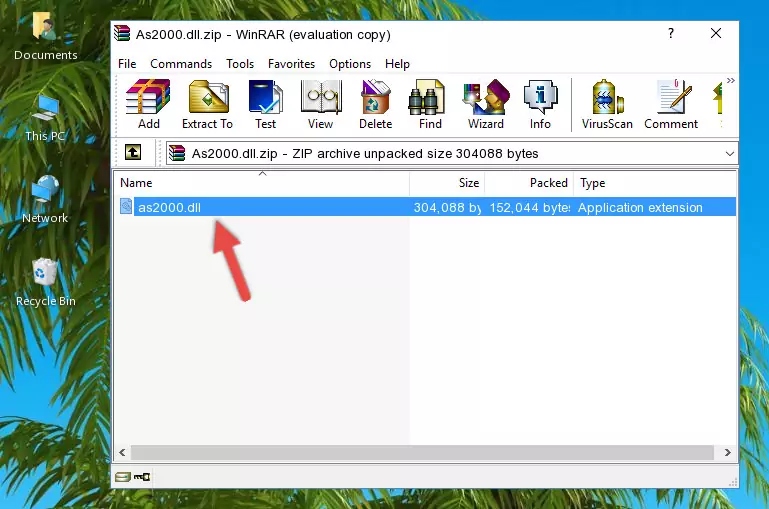The width and height of the screenshot is (769, 509).
Task: Launch the Wizard tool
Action: click(486, 104)
